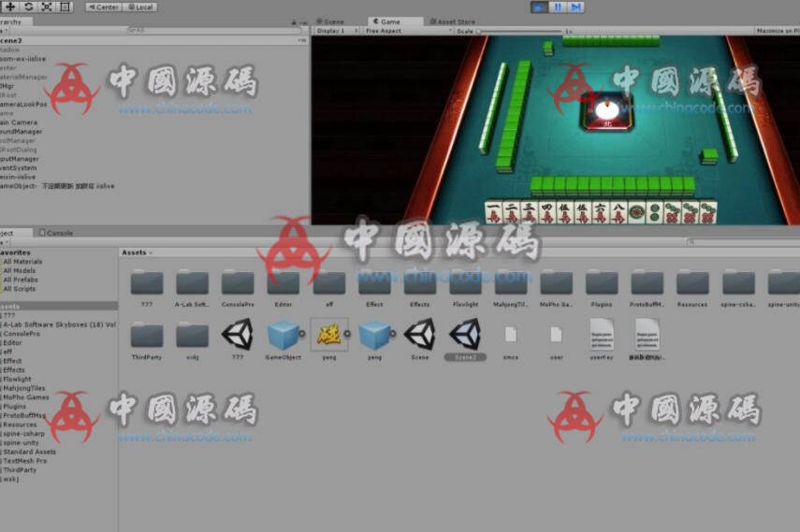The image size is (800, 532).
Task: Select InputManager in the Hierarchy
Action: point(19,159)
